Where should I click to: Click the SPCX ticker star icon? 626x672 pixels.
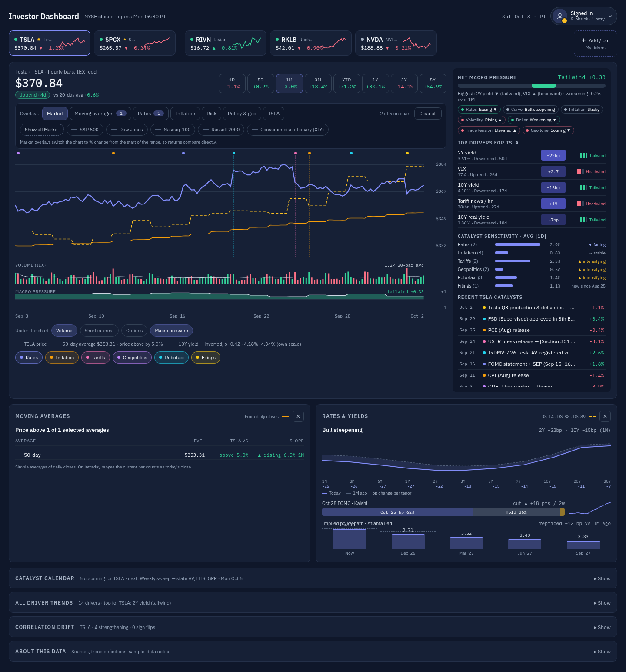[x=125, y=40]
